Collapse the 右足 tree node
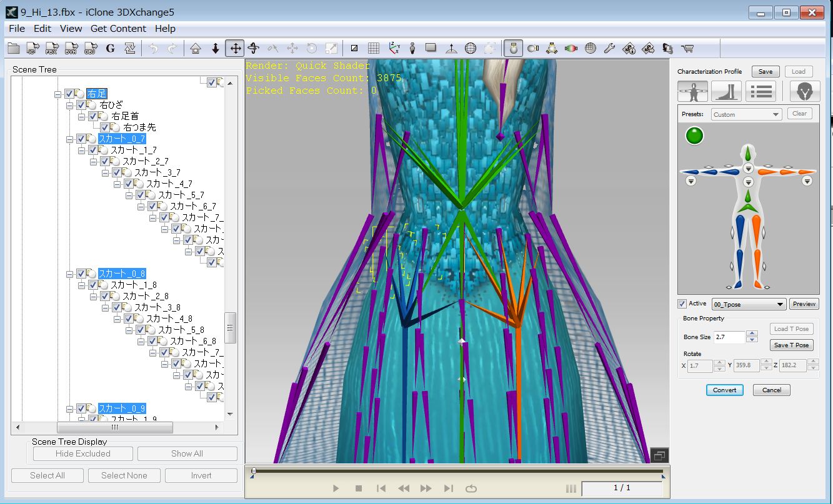Image resolution: width=833 pixels, height=504 pixels. [x=58, y=94]
